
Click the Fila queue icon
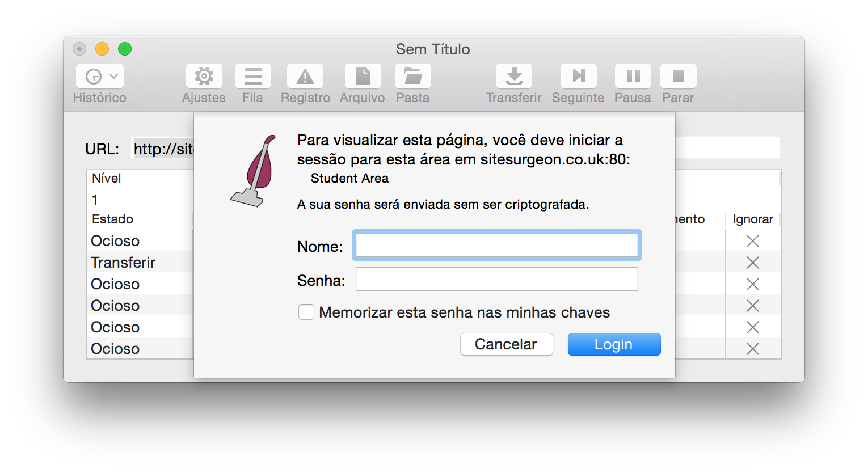click(x=252, y=76)
